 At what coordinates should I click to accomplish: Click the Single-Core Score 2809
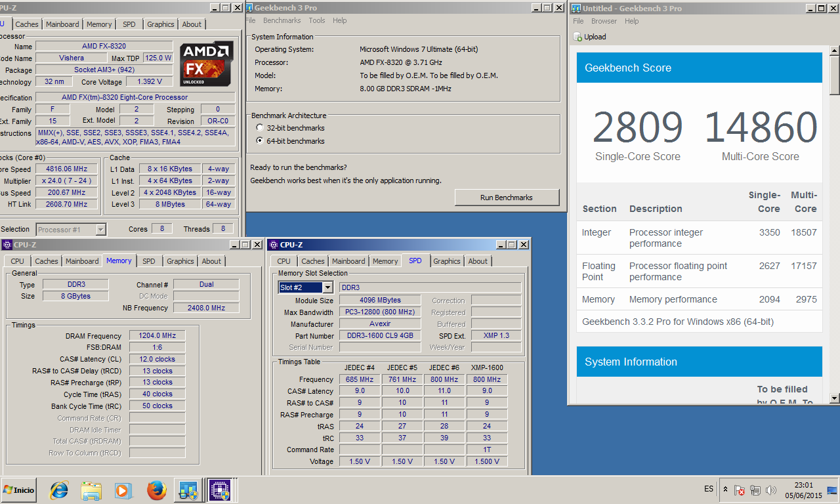[x=638, y=128]
